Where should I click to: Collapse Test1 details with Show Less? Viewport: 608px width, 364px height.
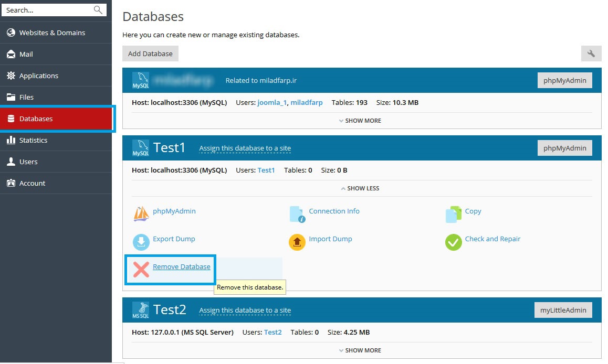(x=360, y=188)
